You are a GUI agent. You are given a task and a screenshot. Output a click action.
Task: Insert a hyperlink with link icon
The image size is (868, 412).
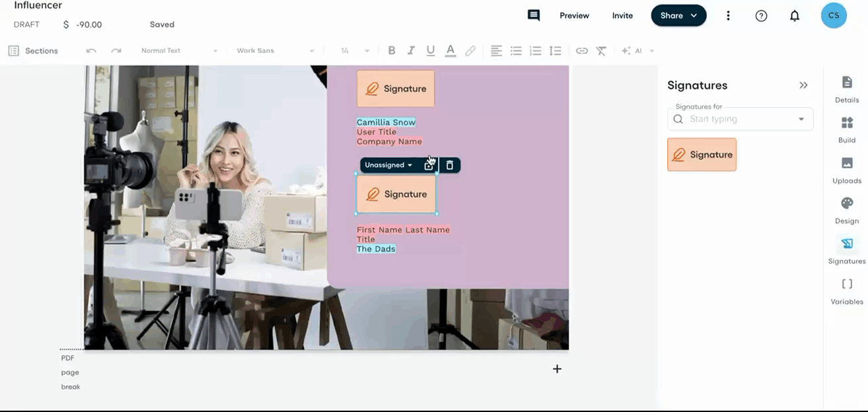pyautogui.click(x=581, y=51)
